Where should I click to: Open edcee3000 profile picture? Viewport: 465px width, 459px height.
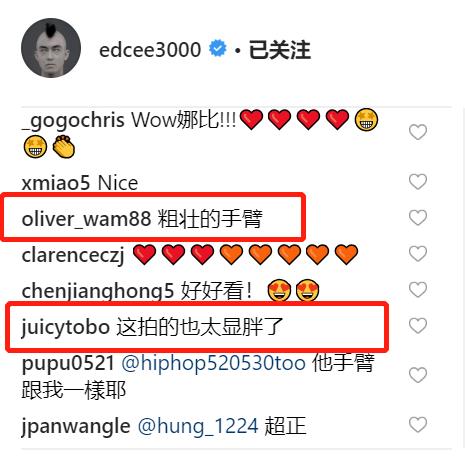click(51, 48)
